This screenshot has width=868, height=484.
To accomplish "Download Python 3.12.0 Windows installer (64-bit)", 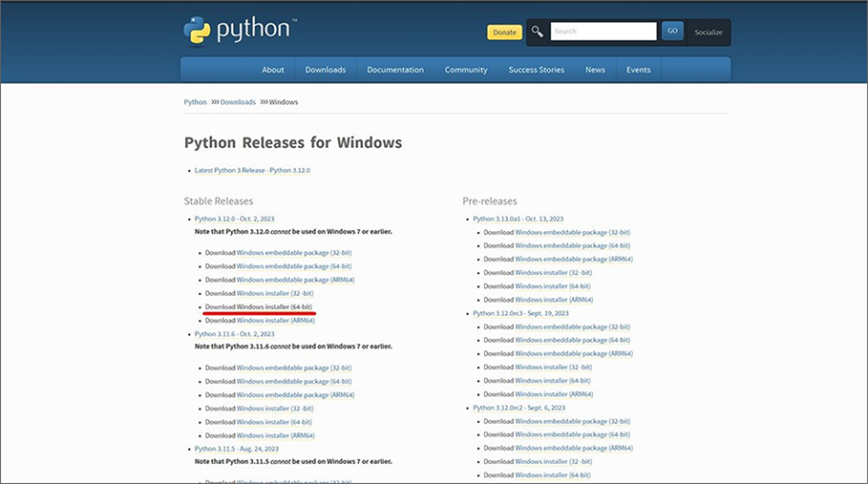I will 274,307.
